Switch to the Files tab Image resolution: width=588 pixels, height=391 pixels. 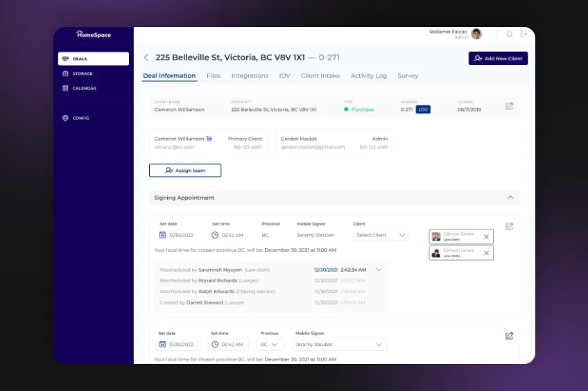pyautogui.click(x=214, y=76)
